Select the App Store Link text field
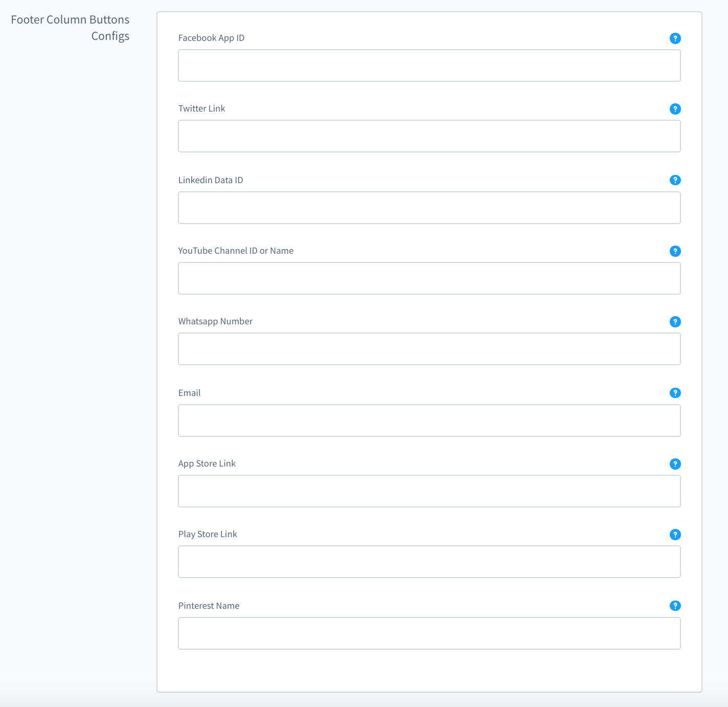This screenshot has width=728, height=707. 429,491
